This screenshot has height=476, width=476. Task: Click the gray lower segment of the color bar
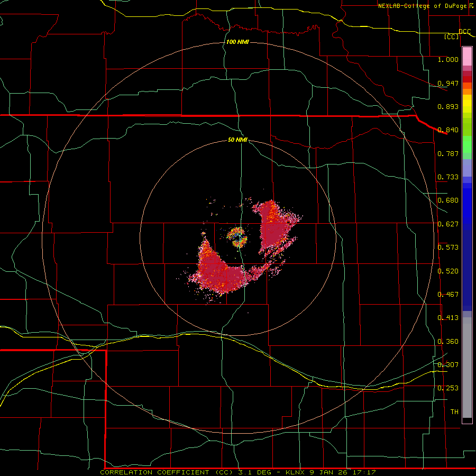(467, 368)
